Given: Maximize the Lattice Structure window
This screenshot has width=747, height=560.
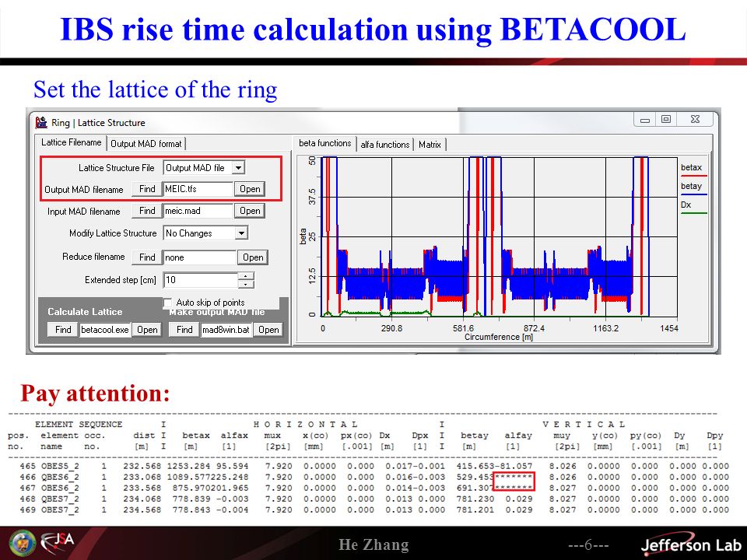Looking at the screenshot, I should [x=666, y=120].
